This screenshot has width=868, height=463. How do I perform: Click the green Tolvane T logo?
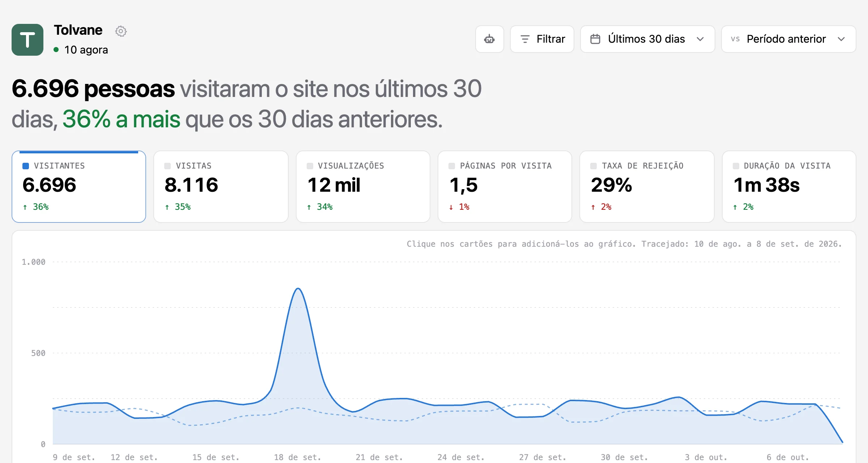(x=27, y=40)
